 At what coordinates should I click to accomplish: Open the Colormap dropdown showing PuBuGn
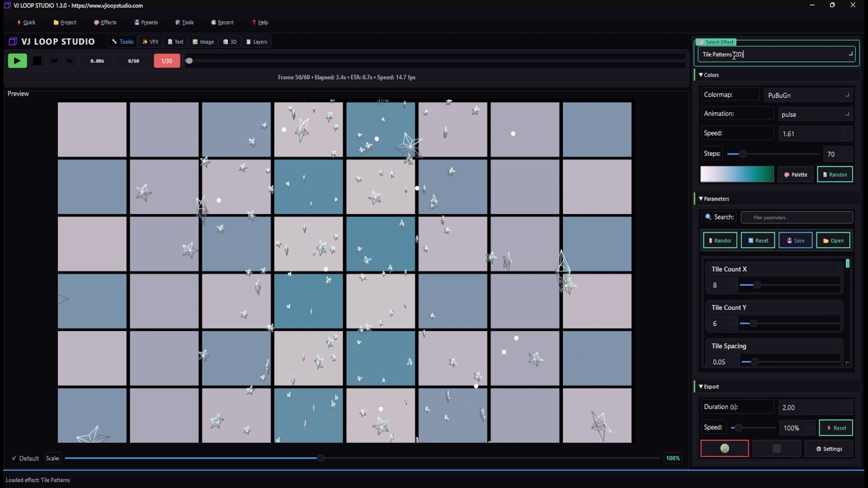[x=808, y=95]
